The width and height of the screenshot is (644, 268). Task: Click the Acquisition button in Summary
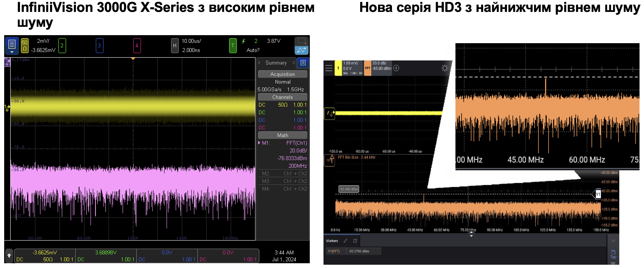click(282, 74)
